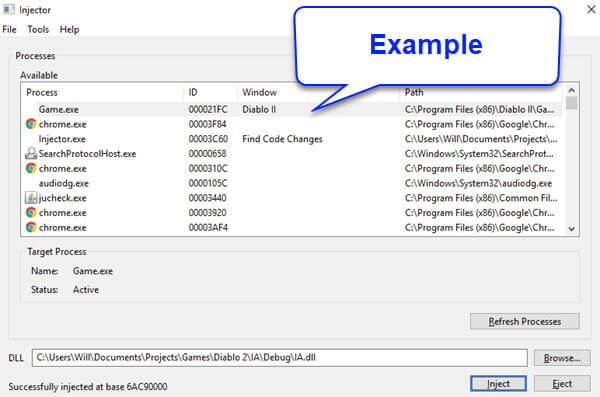Click the Chrome icon for process 00003AF4
The height and width of the screenshot is (397, 600).
[x=31, y=227]
